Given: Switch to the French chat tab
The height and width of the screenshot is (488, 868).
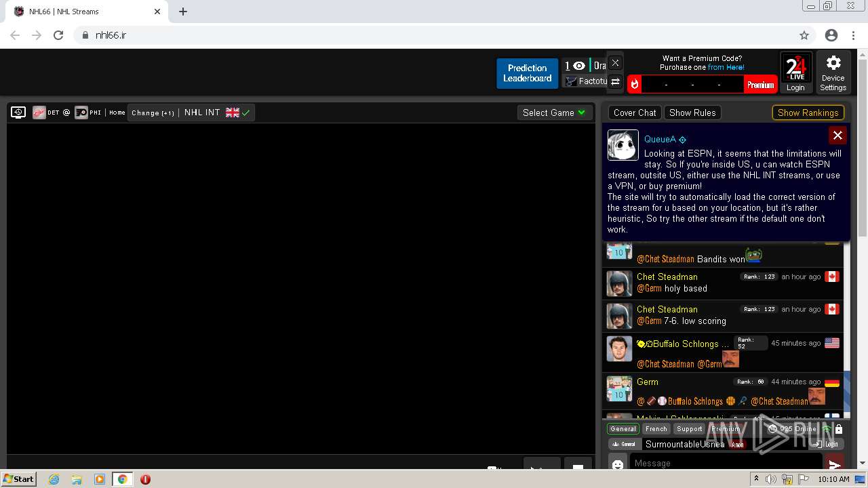Looking at the screenshot, I should point(656,428).
